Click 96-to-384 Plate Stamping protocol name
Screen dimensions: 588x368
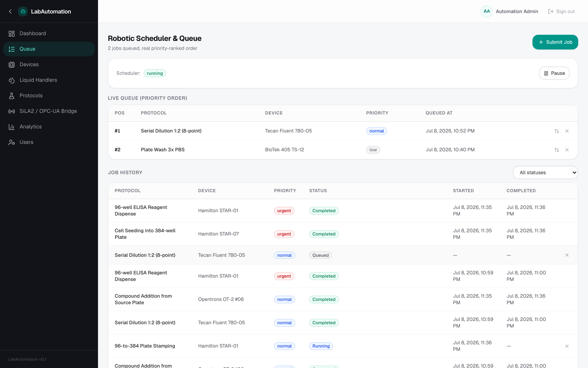point(145,346)
